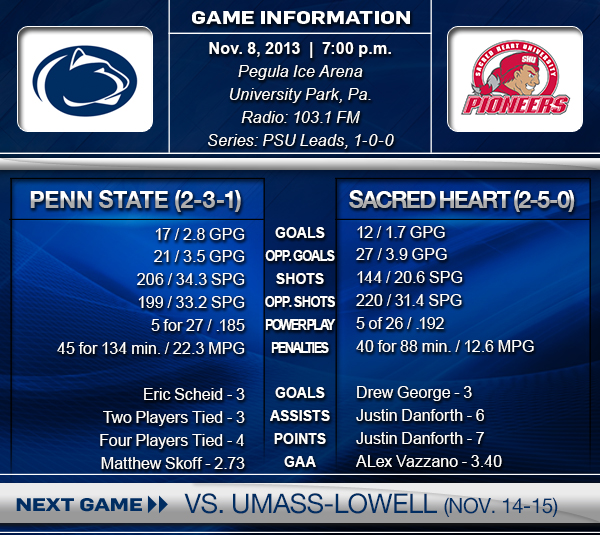Click Series: PSU Leads, 1-0-0 text
Viewport: 600px width, 535px height.
coord(301,140)
